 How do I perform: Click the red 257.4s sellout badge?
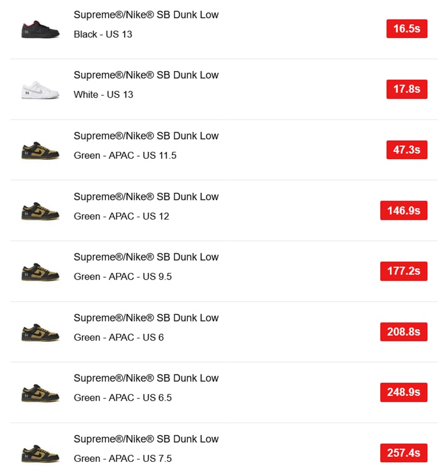(x=403, y=453)
